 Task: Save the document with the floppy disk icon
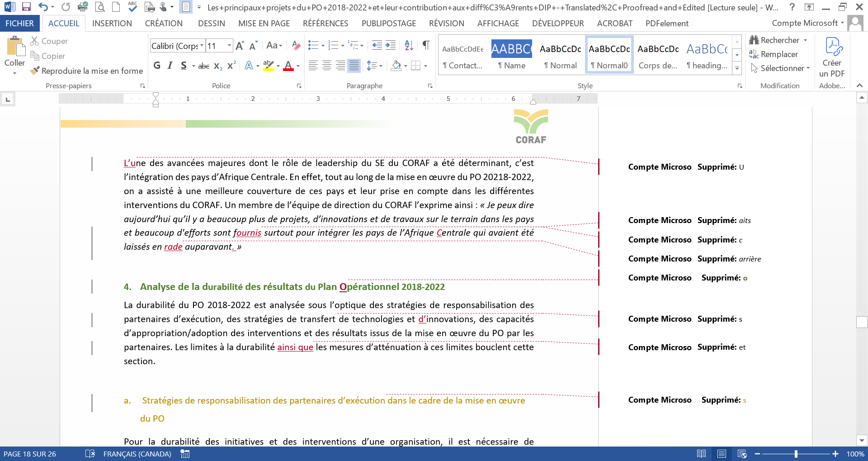pyautogui.click(x=26, y=7)
